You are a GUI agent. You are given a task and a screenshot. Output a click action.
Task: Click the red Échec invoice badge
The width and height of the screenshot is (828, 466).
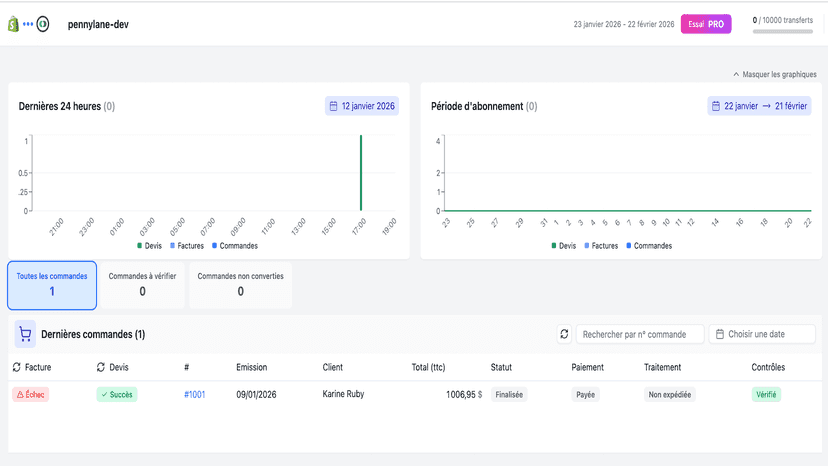click(31, 395)
